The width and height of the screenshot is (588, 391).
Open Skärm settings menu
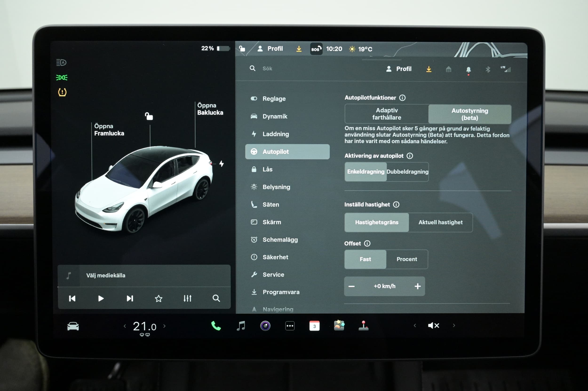(287, 222)
